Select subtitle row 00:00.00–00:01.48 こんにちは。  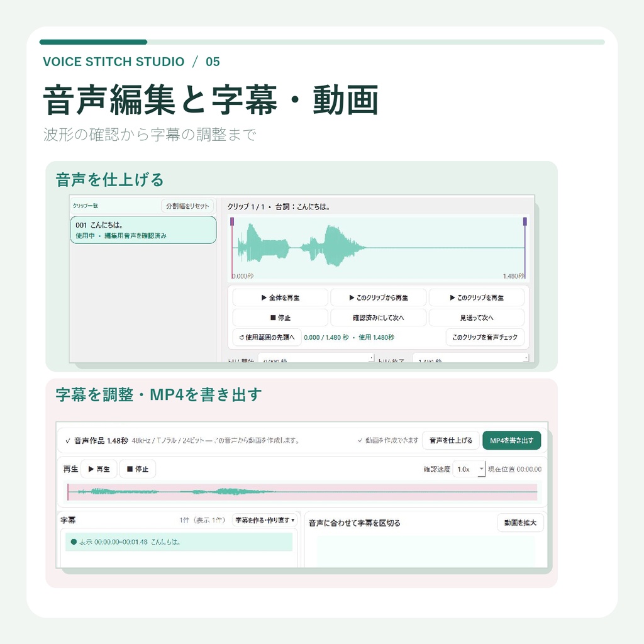click(x=179, y=541)
